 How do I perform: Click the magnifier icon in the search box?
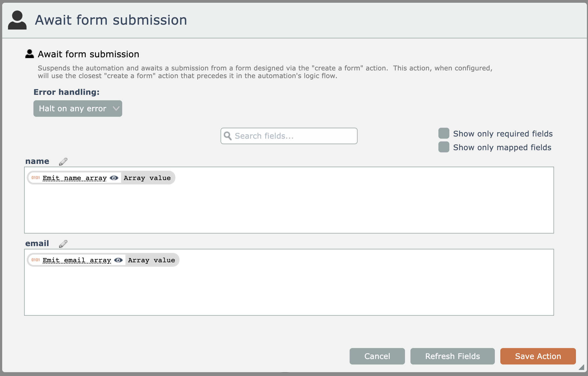[x=228, y=136]
